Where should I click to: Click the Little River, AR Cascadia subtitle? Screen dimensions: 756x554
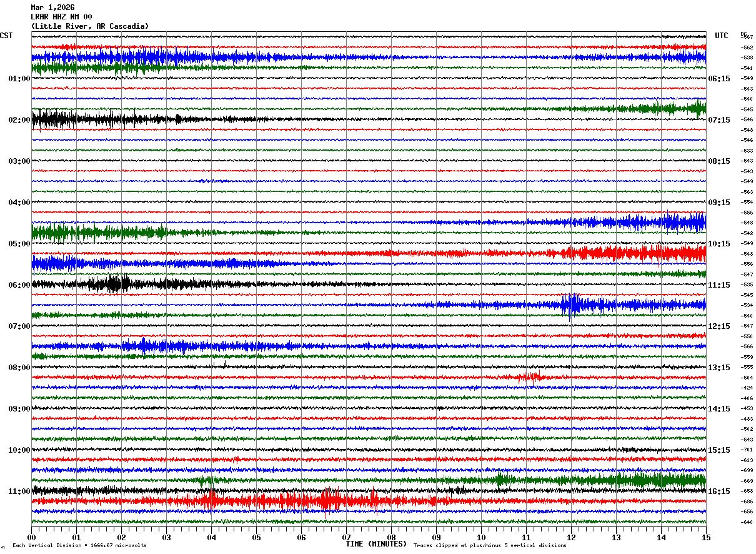pyautogui.click(x=90, y=26)
